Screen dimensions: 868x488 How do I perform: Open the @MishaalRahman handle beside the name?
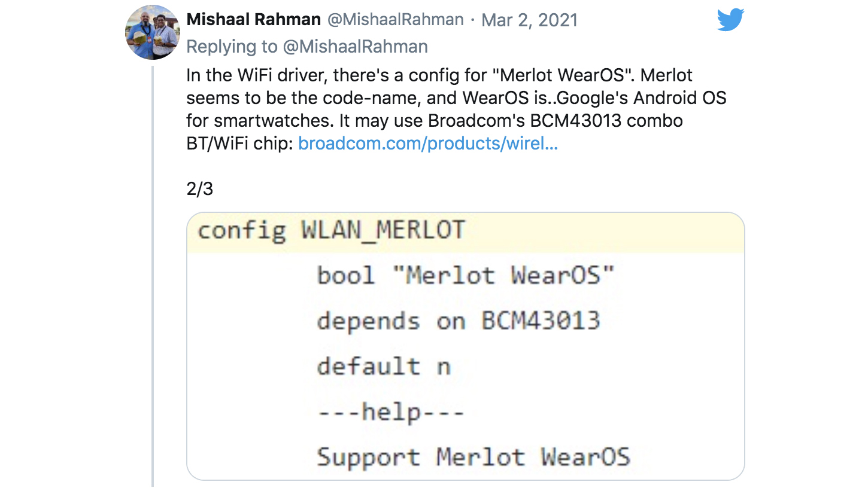point(395,20)
